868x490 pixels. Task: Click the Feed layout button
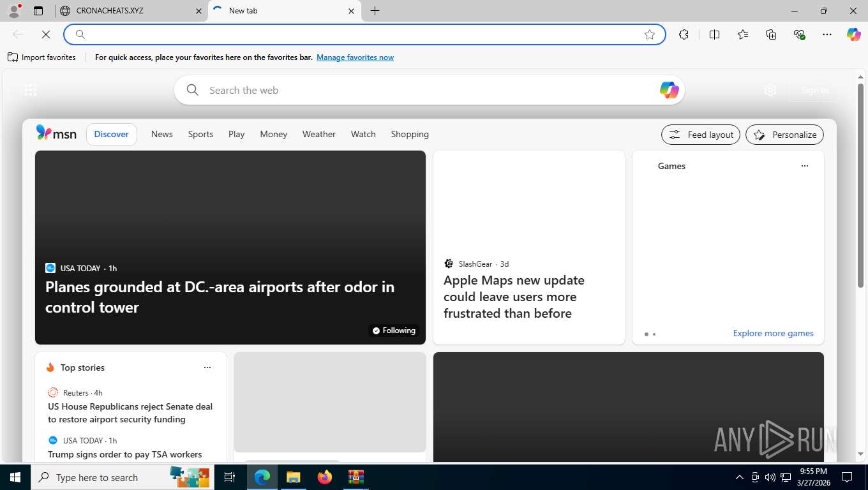(701, 135)
